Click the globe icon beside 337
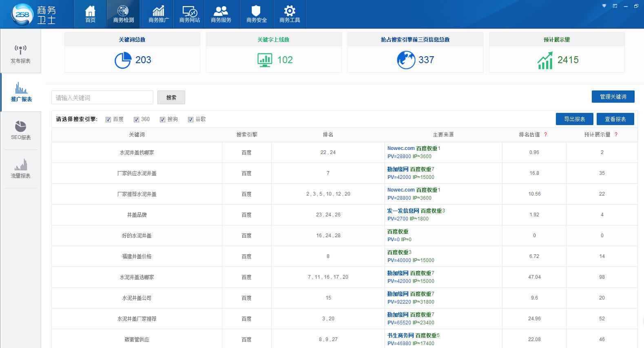644x348 pixels. pyautogui.click(x=406, y=60)
